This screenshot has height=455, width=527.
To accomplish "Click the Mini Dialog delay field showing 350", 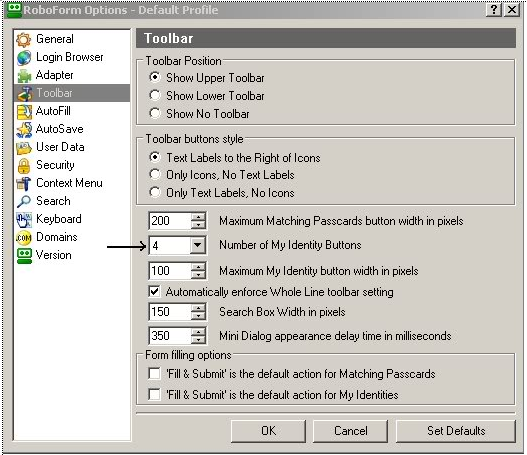I will 170,336.
